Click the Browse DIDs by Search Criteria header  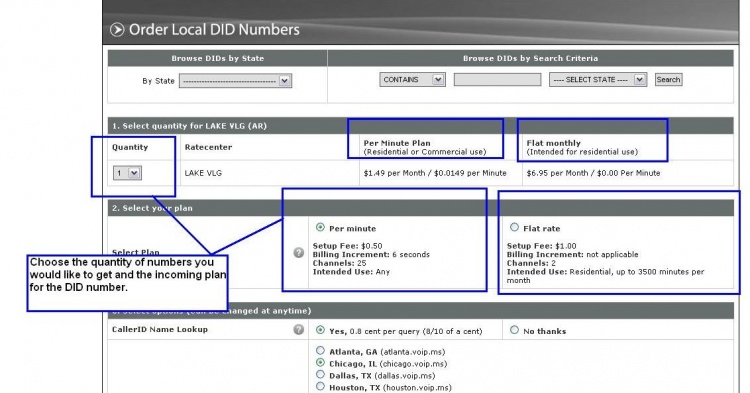click(x=530, y=58)
